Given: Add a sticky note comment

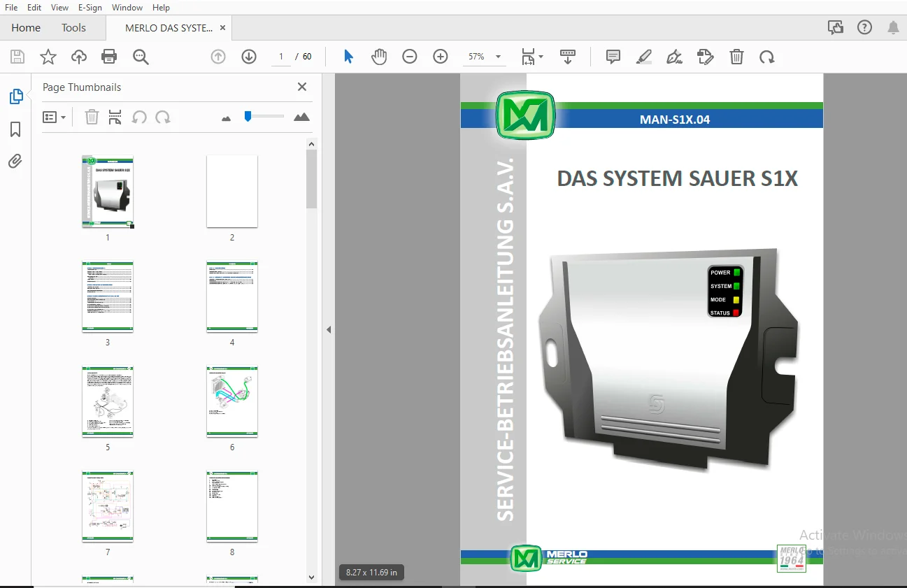Looking at the screenshot, I should [x=613, y=57].
